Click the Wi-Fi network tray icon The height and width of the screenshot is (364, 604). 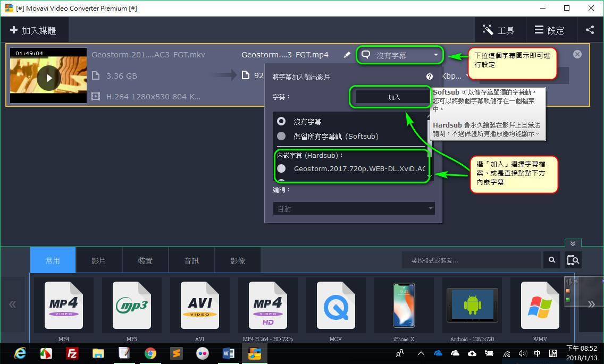[x=507, y=353]
